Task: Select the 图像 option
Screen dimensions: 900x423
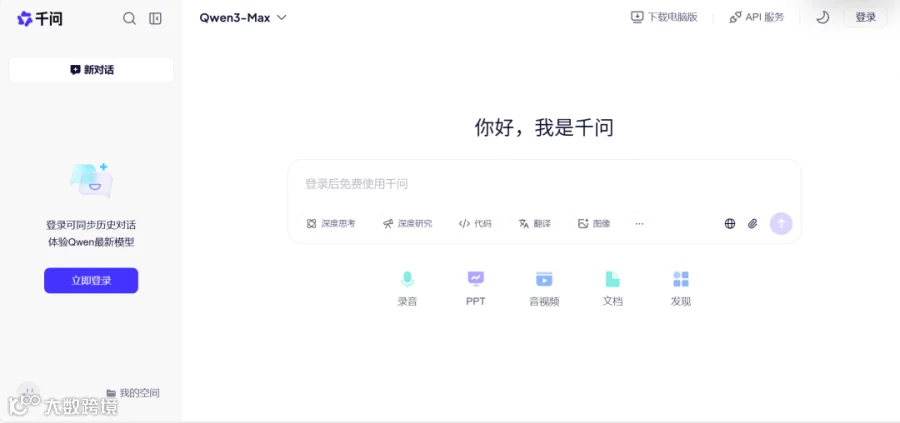Action: (x=594, y=224)
